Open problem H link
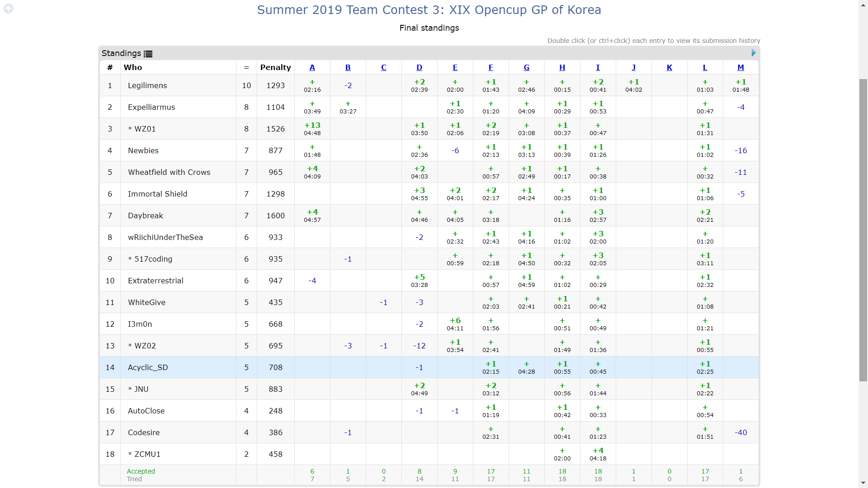The image size is (868, 488). coord(562,67)
